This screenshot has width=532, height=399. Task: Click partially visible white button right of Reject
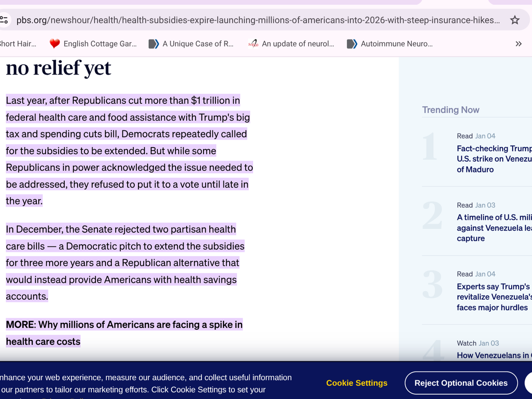pyautogui.click(x=528, y=383)
